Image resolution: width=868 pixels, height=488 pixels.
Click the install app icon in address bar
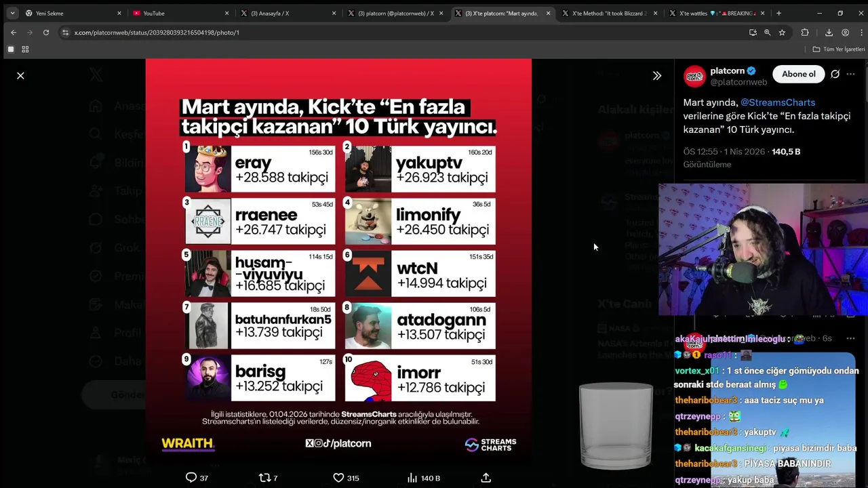[x=753, y=33]
